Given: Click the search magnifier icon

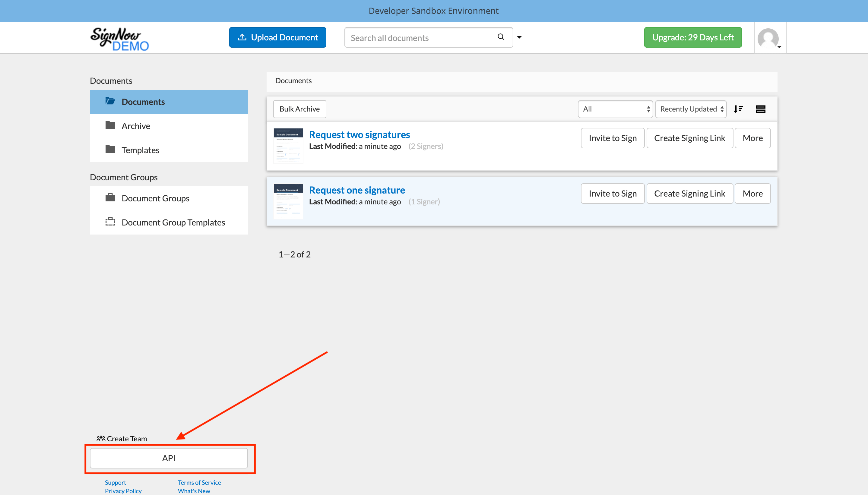Looking at the screenshot, I should pos(500,37).
